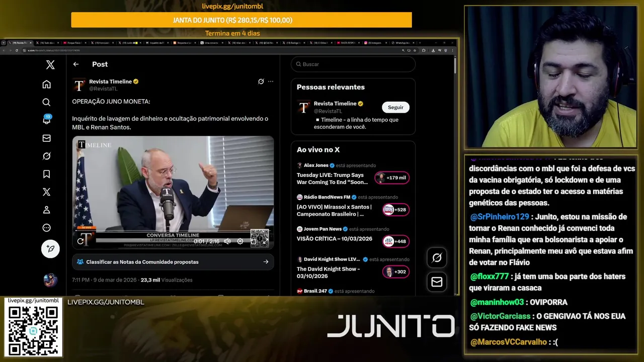
Task: Go to Home via house icon
Action: [46, 84]
